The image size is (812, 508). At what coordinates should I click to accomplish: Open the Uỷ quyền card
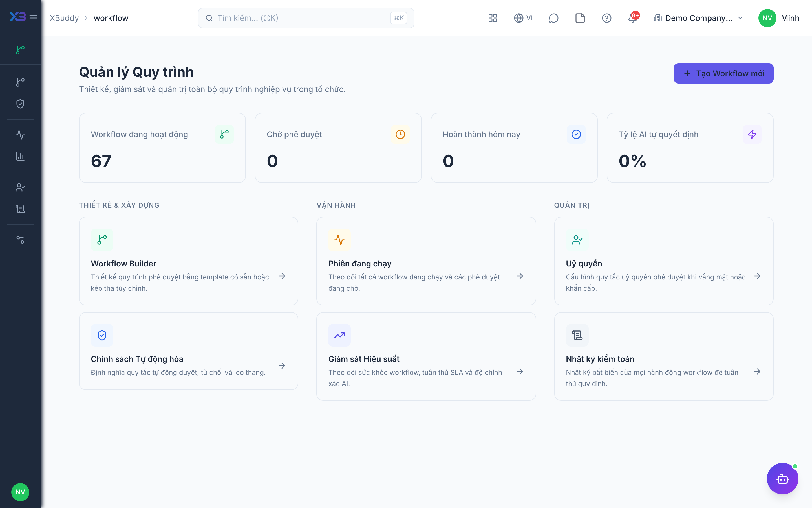[664, 261]
